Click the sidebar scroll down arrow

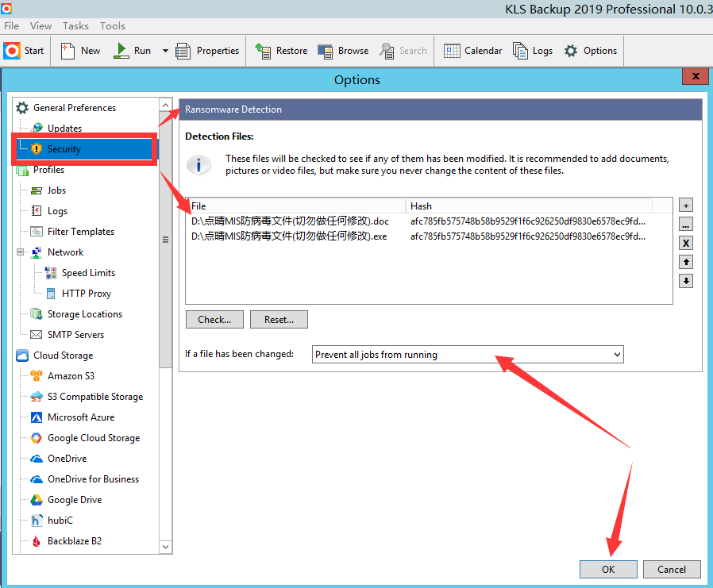click(165, 547)
